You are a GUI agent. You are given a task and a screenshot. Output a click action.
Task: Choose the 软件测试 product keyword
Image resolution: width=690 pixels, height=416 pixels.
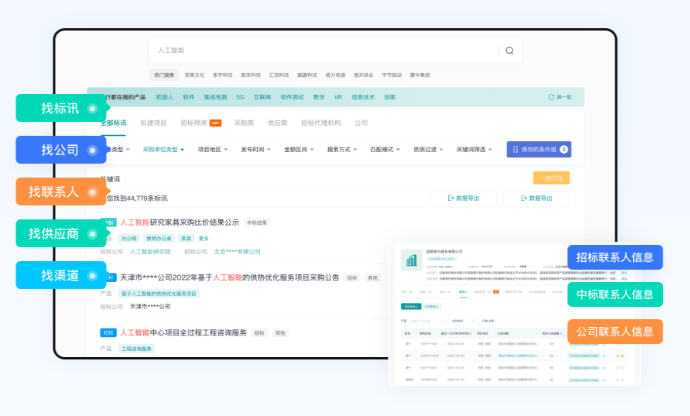[x=292, y=97]
